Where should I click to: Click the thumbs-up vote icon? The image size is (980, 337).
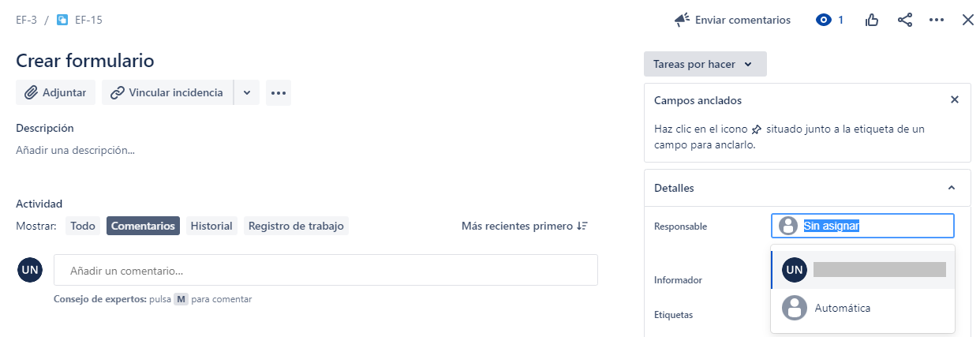click(x=872, y=20)
